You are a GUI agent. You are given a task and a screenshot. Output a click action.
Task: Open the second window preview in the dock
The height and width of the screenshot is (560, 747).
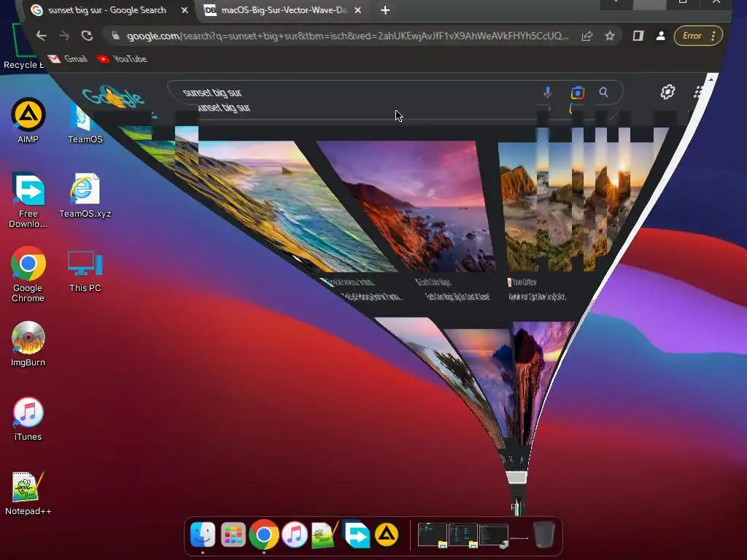click(463, 535)
